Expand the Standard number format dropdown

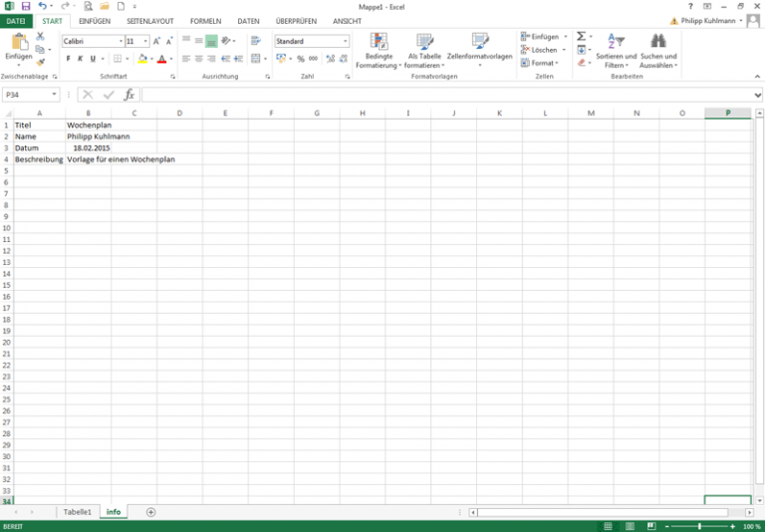[346, 42]
